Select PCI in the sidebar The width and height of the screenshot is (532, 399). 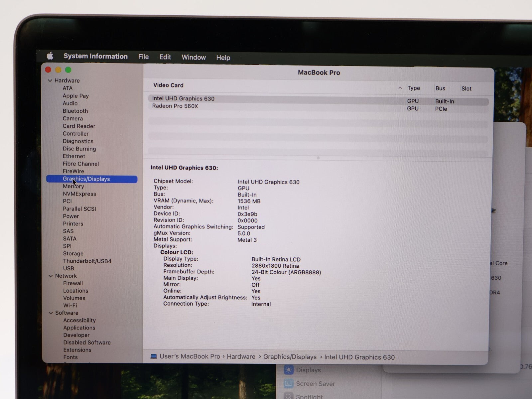coord(67,201)
